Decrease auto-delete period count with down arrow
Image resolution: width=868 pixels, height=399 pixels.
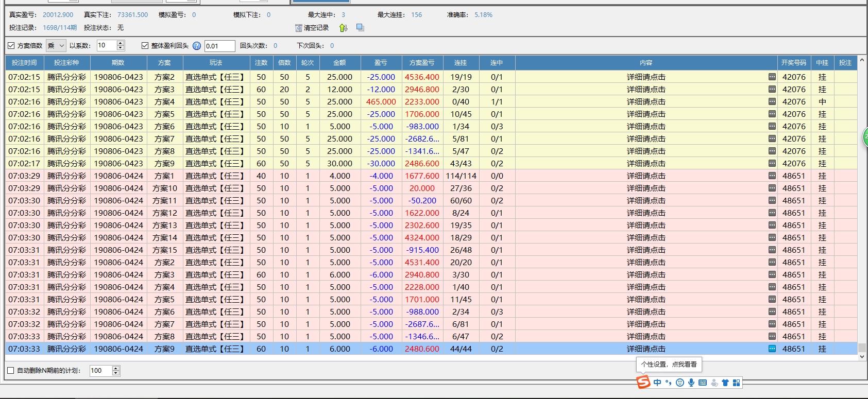[116, 373]
